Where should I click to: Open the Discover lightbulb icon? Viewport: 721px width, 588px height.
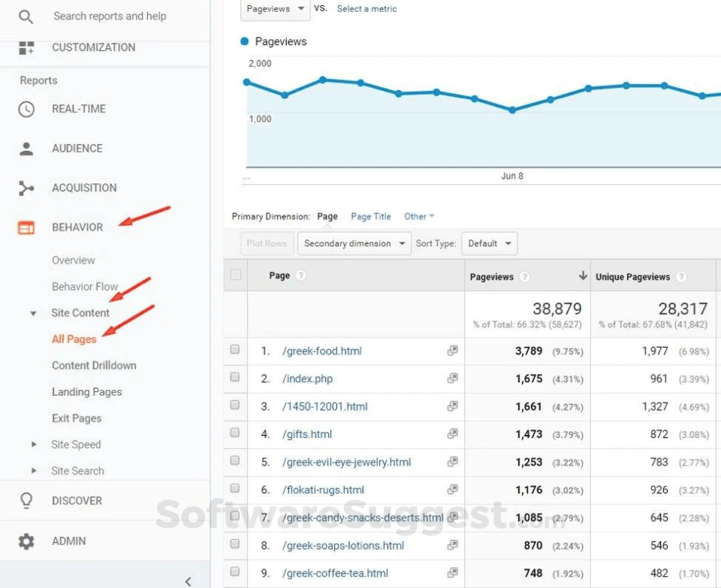pyautogui.click(x=26, y=501)
